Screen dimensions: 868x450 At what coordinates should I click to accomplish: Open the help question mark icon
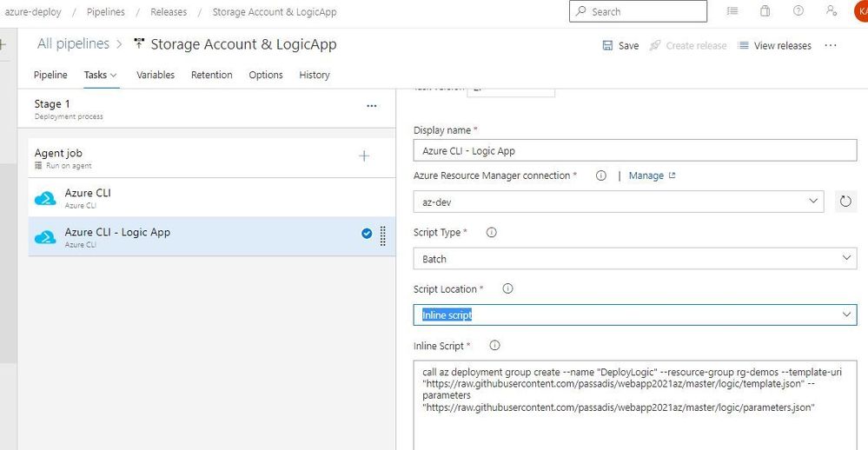[798, 10]
